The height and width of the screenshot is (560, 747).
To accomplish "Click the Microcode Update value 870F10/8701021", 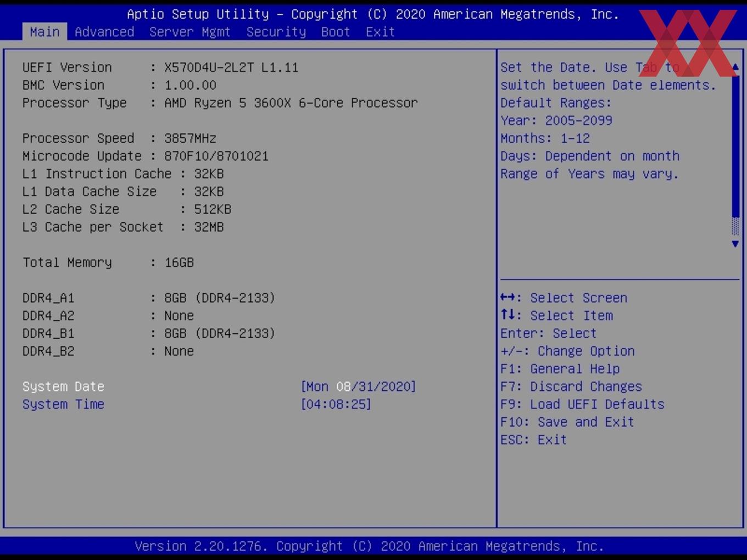I will pyautogui.click(x=216, y=156).
